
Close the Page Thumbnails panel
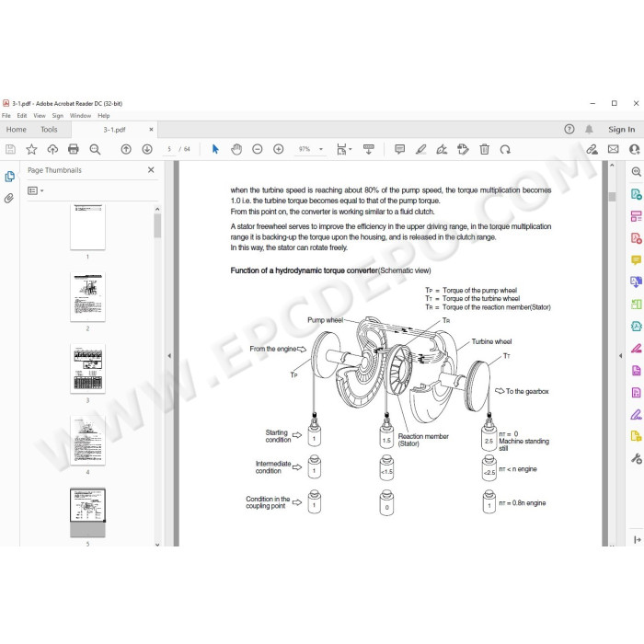coord(151,169)
